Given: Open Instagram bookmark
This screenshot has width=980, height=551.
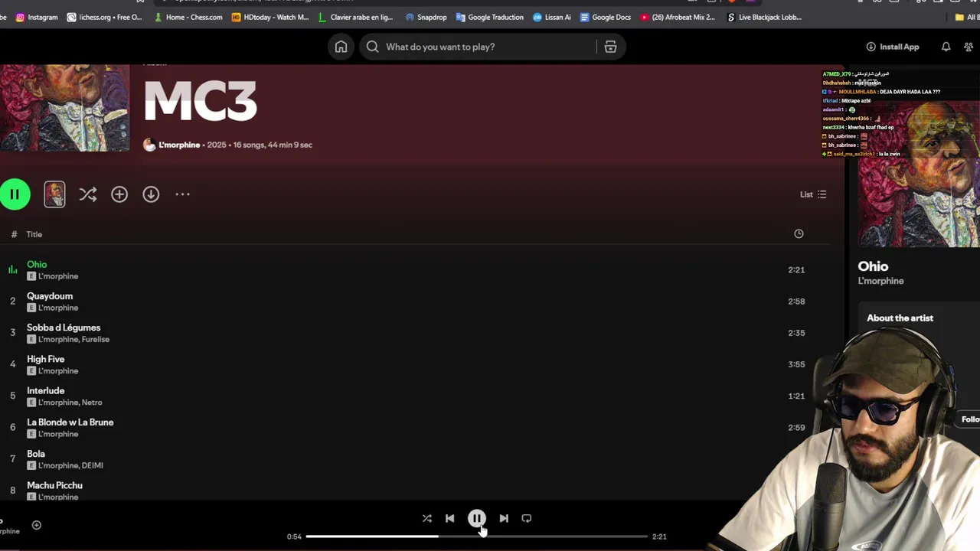Looking at the screenshot, I should 37,17.
